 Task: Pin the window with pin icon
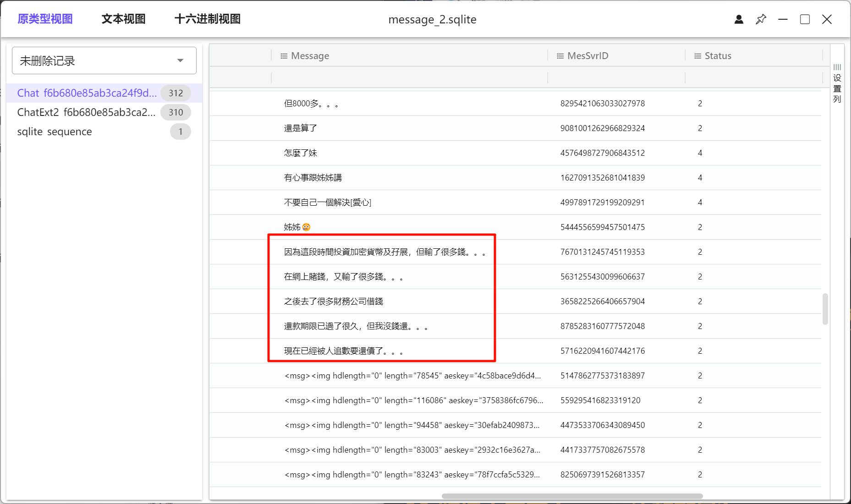tap(761, 19)
